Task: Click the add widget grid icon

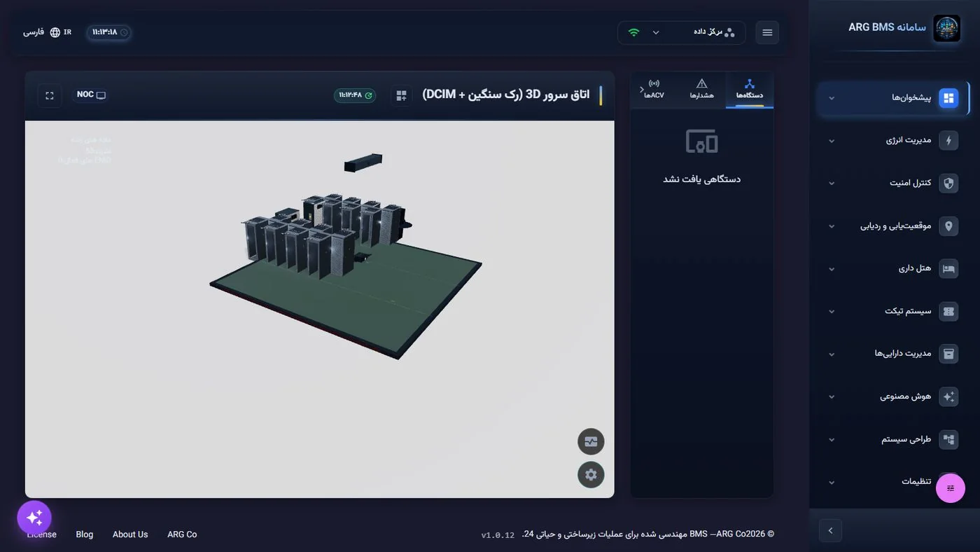Action: click(401, 95)
